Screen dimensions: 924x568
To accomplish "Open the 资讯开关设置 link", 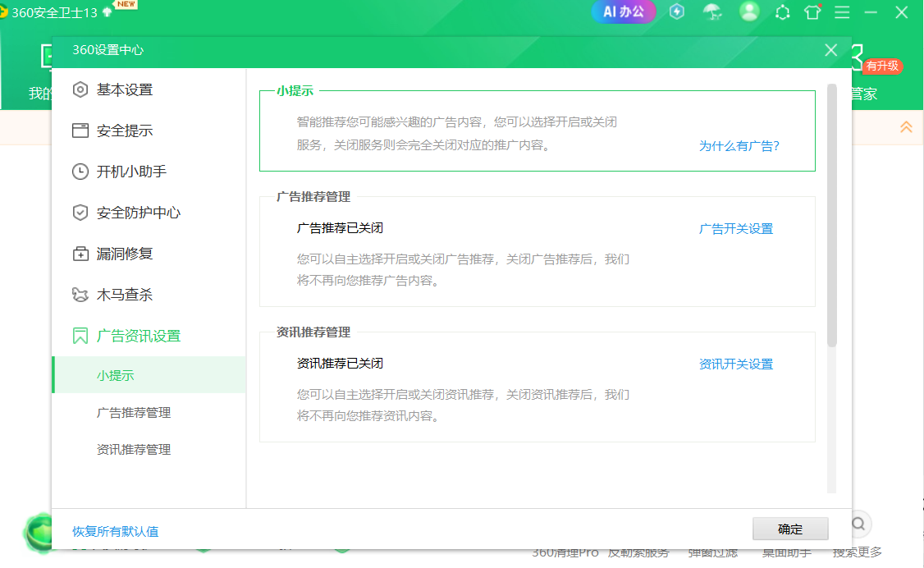I will click(x=736, y=364).
